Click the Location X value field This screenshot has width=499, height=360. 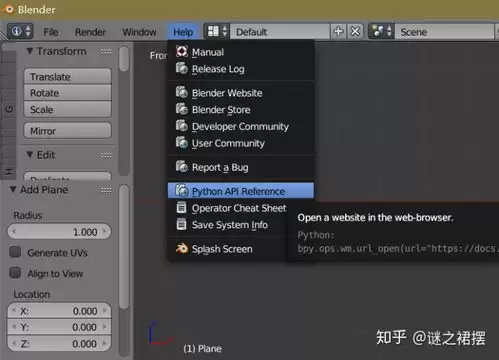click(x=59, y=311)
